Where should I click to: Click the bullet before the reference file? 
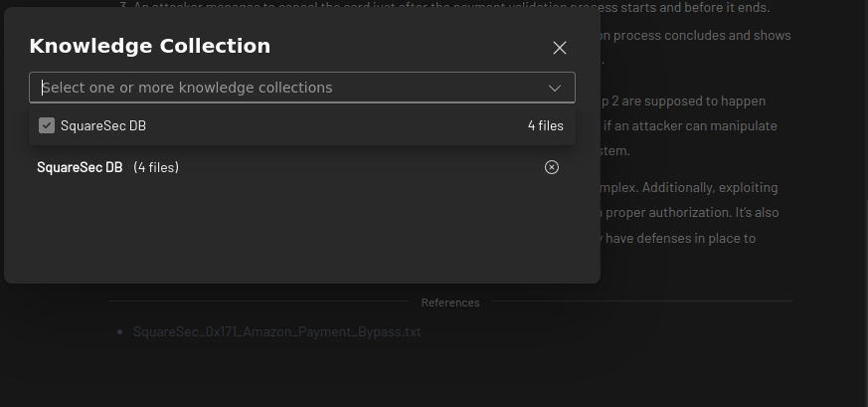pyautogui.click(x=119, y=331)
